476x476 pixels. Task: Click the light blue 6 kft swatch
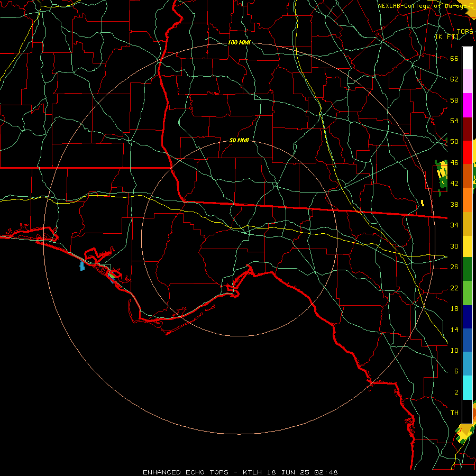click(x=467, y=364)
